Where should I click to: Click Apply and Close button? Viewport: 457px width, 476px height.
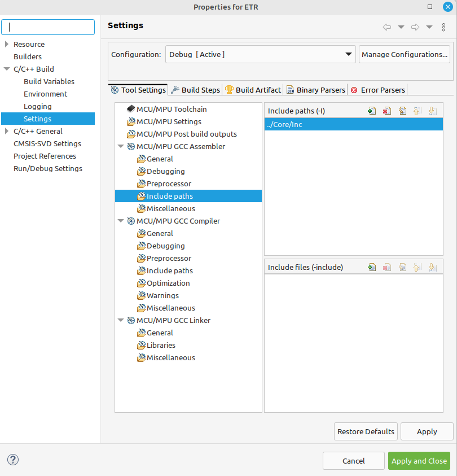pyautogui.click(x=419, y=461)
